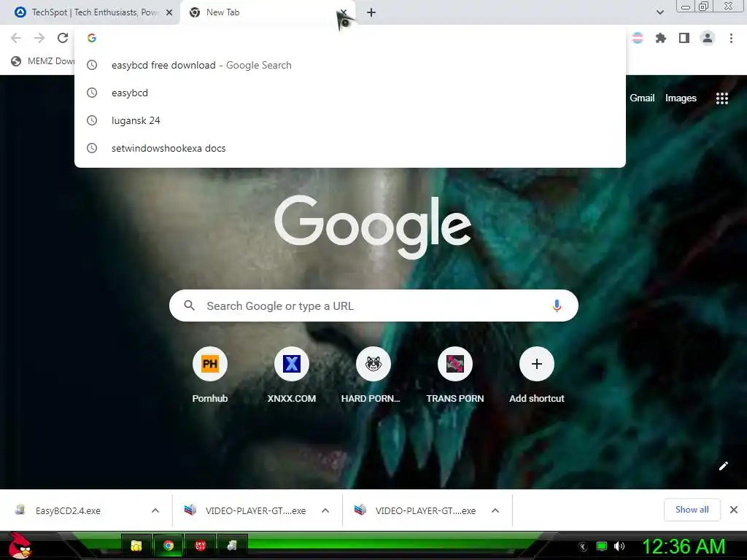Click the striped extension icon in toolbar
747x560 pixels.
[638, 38]
